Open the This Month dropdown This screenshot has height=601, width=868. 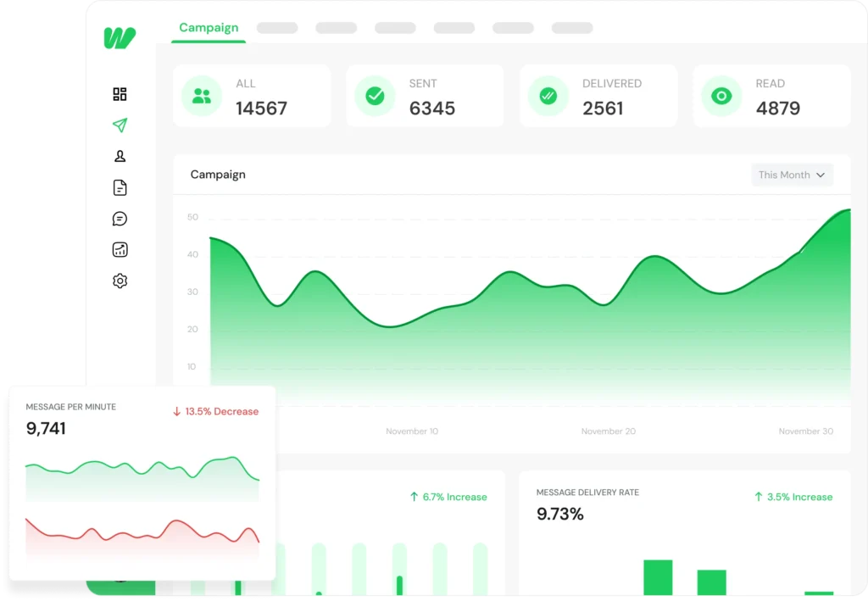pos(792,175)
